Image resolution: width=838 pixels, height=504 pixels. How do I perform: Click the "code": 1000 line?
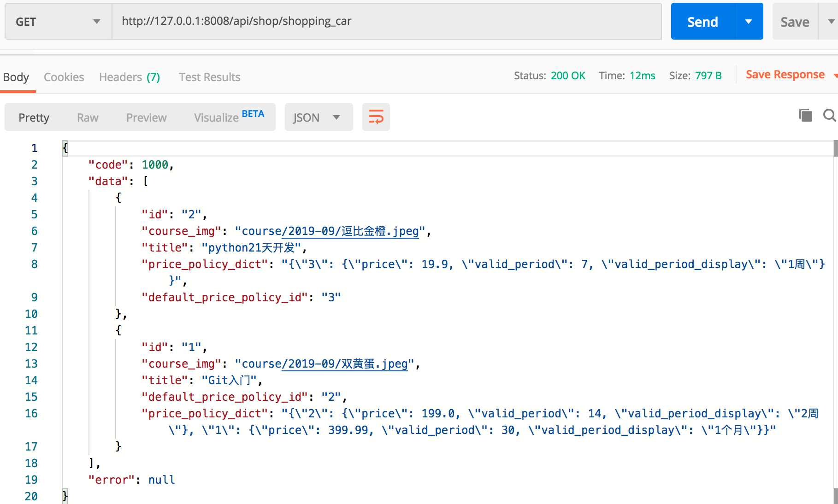pyautogui.click(x=131, y=164)
